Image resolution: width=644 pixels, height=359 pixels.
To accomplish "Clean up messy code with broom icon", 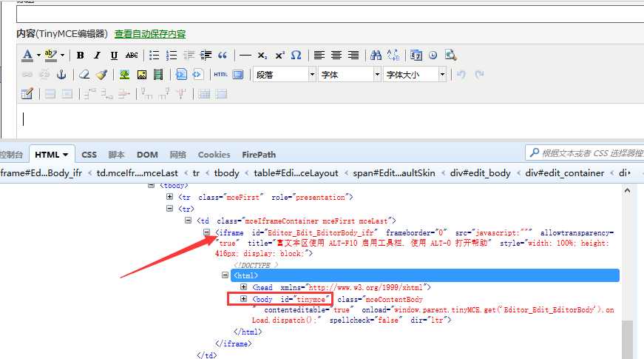I will click(x=101, y=75).
